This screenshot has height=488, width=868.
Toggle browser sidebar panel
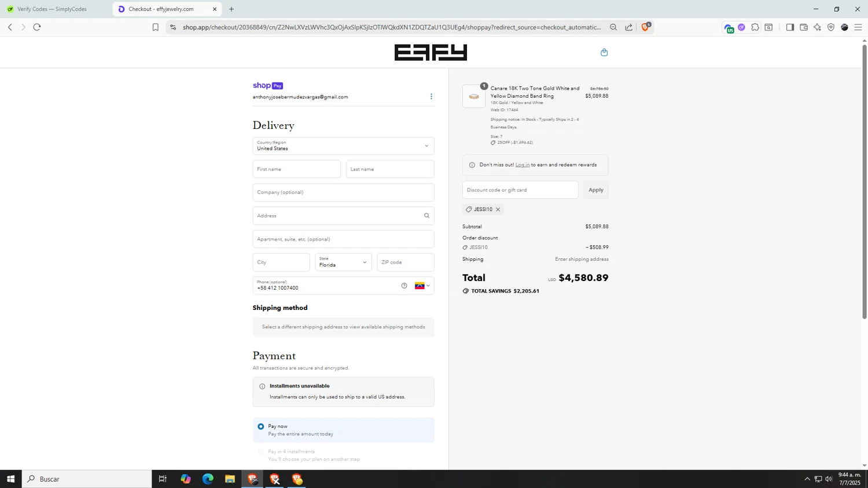tap(790, 27)
